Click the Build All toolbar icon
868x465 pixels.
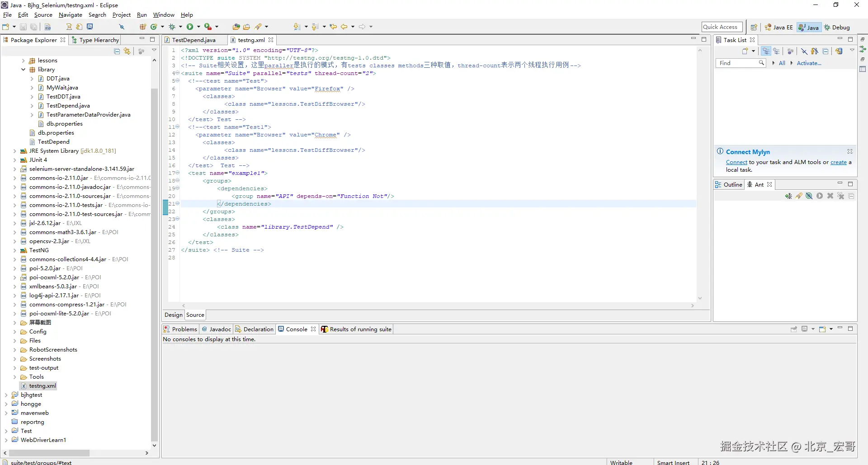tap(47, 27)
